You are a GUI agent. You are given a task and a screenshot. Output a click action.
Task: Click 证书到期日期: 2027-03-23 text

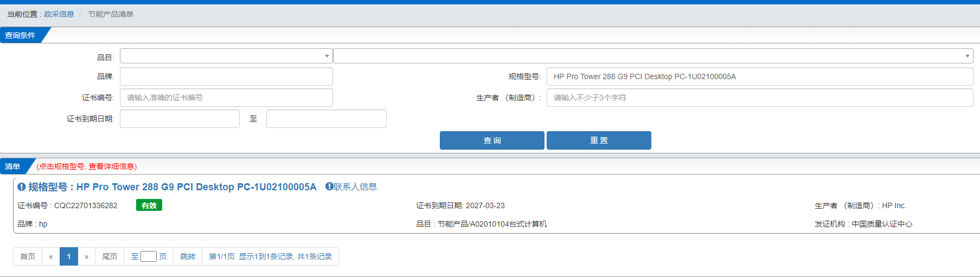pos(460,205)
